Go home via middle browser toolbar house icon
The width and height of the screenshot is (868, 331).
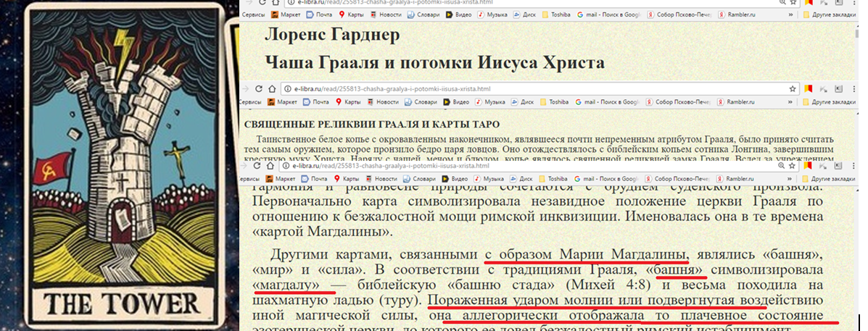[x=272, y=88]
